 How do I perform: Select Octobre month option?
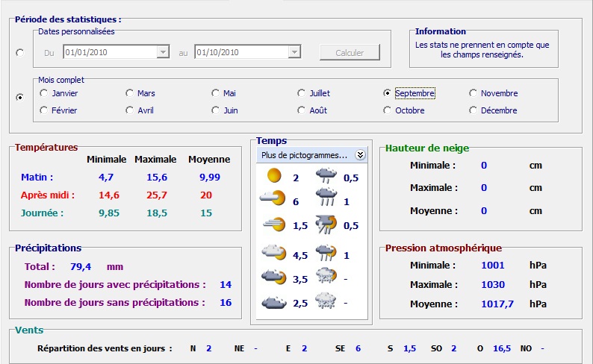tap(403, 110)
